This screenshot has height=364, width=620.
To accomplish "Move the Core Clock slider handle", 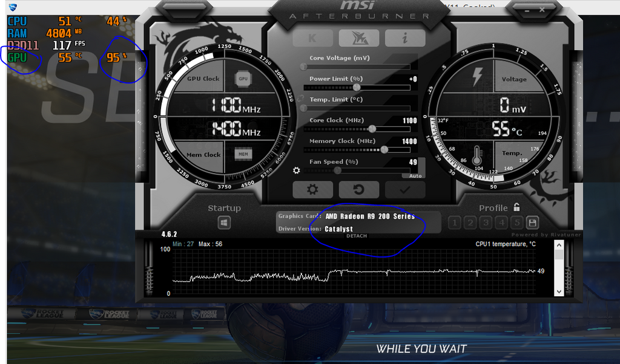I will (372, 129).
